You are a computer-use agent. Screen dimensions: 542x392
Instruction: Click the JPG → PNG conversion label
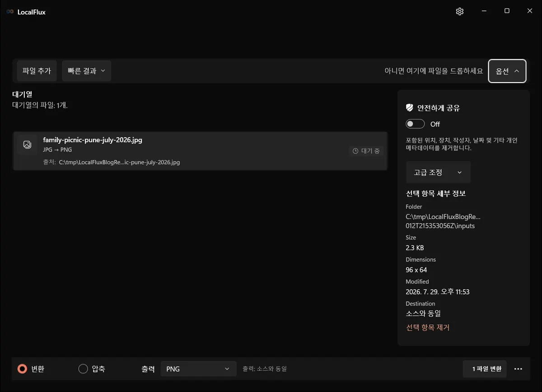tap(57, 150)
